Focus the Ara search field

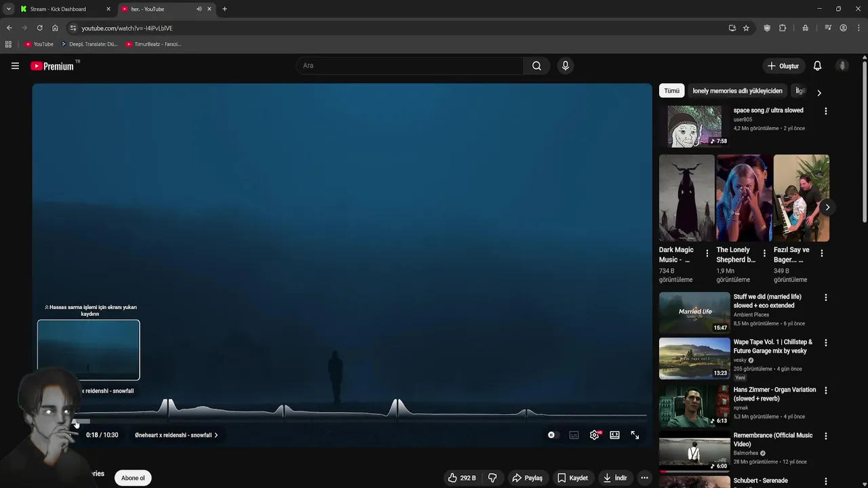click(409, 66)
